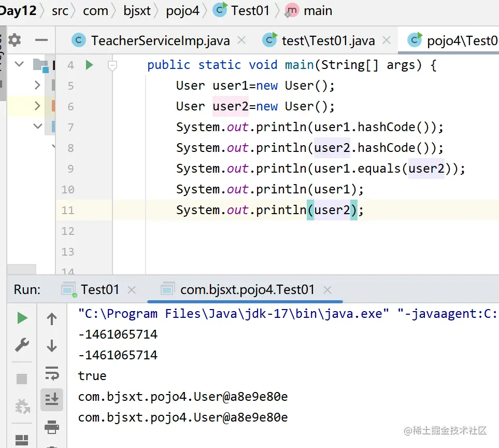Screen dimensions: 499x448
Task: Expand second project tree node
Action: click(x=37, y=85)
